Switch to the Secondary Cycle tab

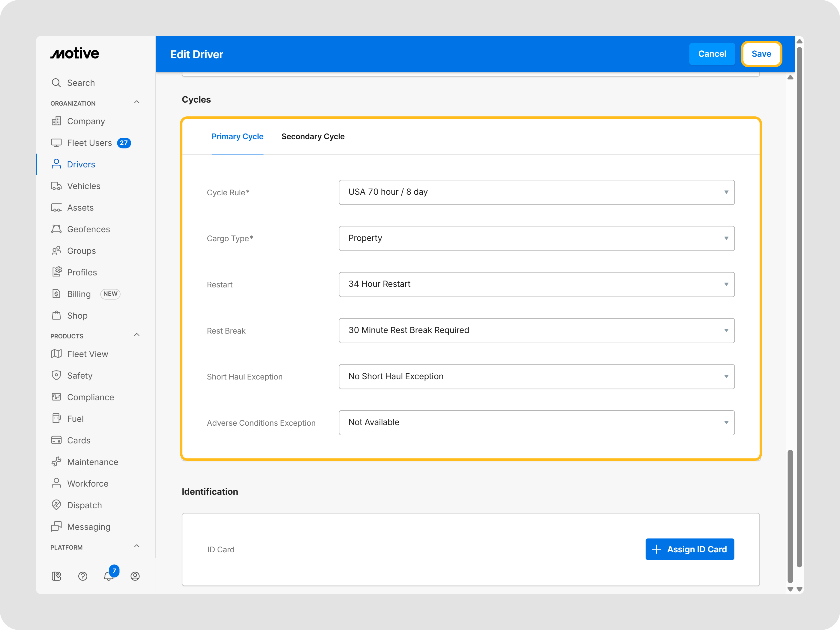tap(313, 137)
